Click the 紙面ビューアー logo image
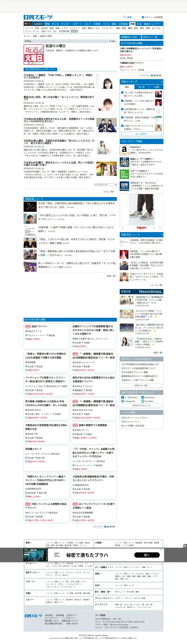The height and width of the screenshot is (644, 187). pyautogui.click(x=124, y=162)
